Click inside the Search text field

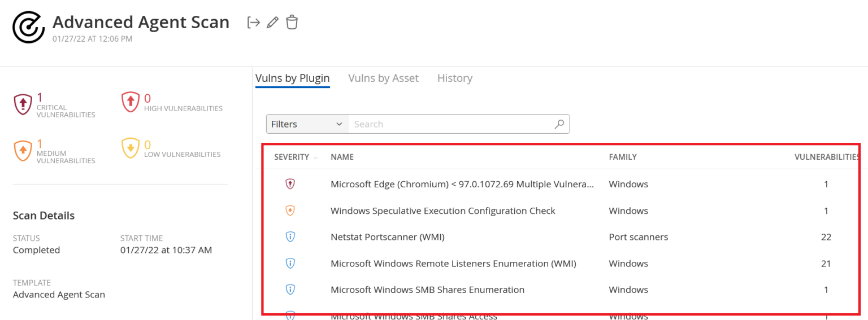(x=449, y=124)
